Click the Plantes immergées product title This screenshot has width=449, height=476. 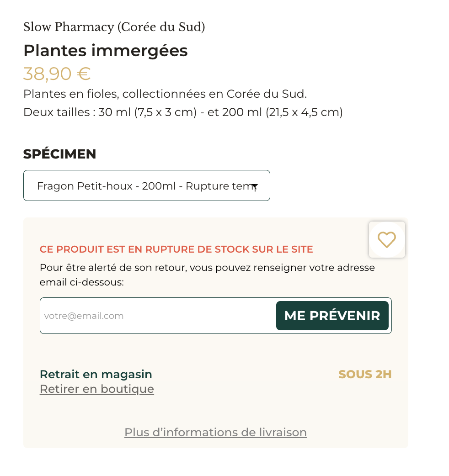[106, 50]
